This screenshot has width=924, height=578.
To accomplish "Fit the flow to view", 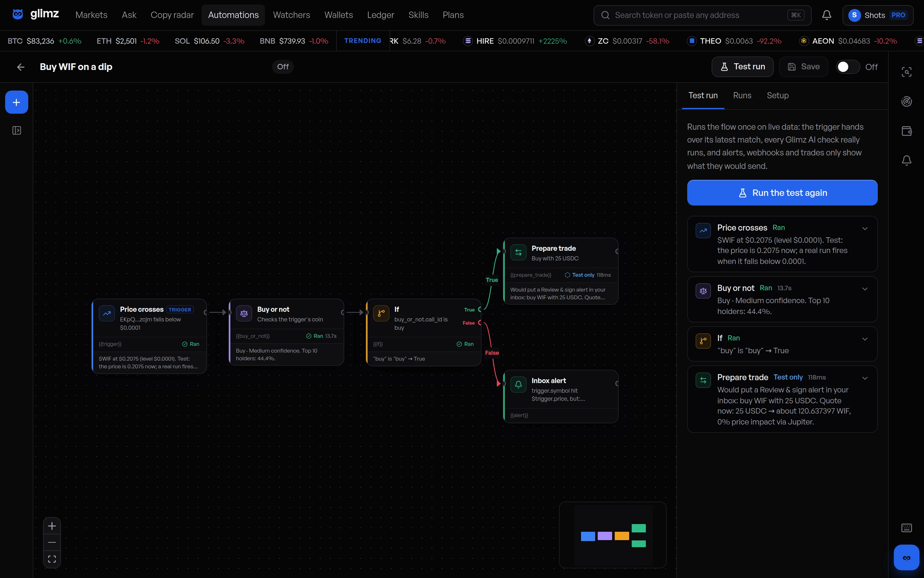I will [52, 559].
